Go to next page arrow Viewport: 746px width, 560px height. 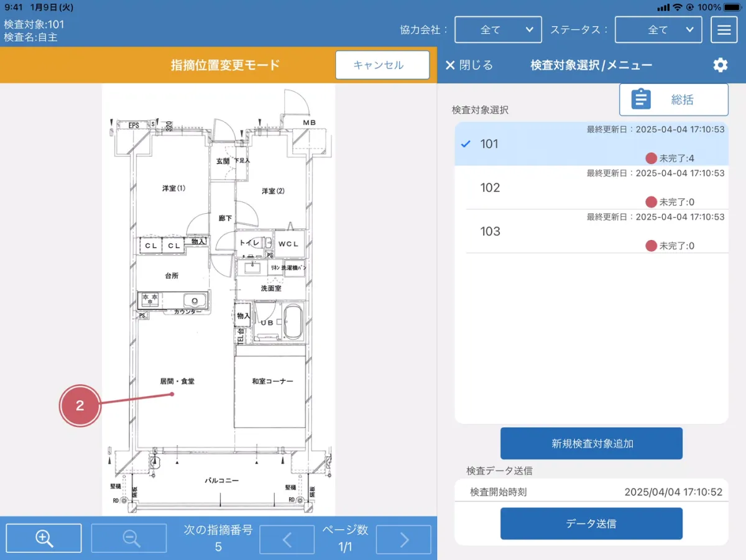coord(403,539)
